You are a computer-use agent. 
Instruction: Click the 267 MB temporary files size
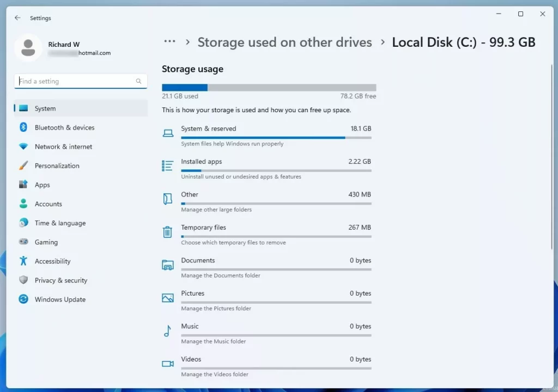[x=360, y=227]
